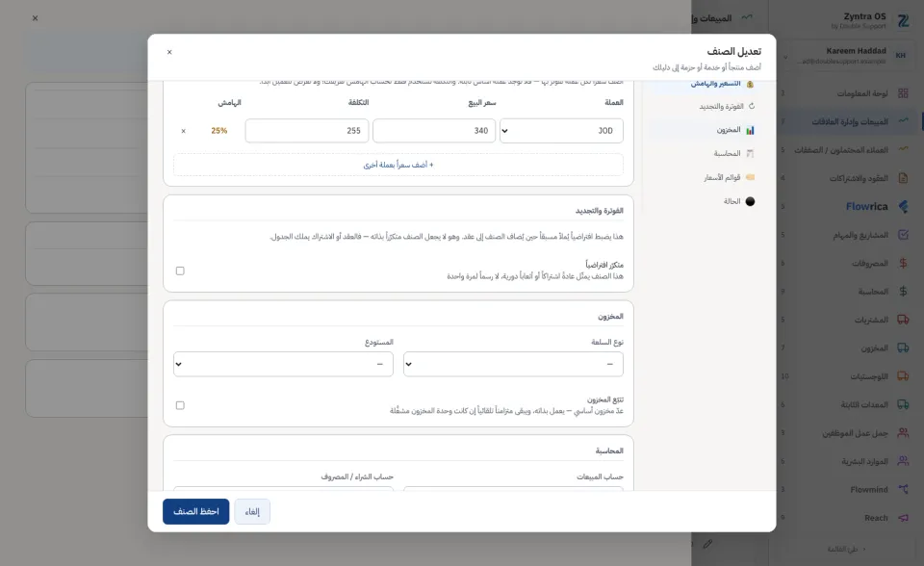The width and height of the screenshot is (924, 566).
Task: Close the background side panel
Action: click(36, 18)
